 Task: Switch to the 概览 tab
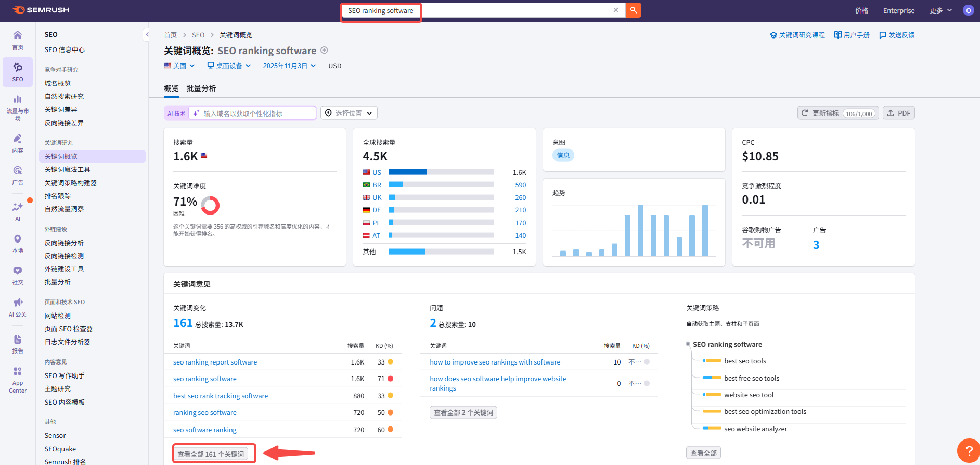coord(171,89)
